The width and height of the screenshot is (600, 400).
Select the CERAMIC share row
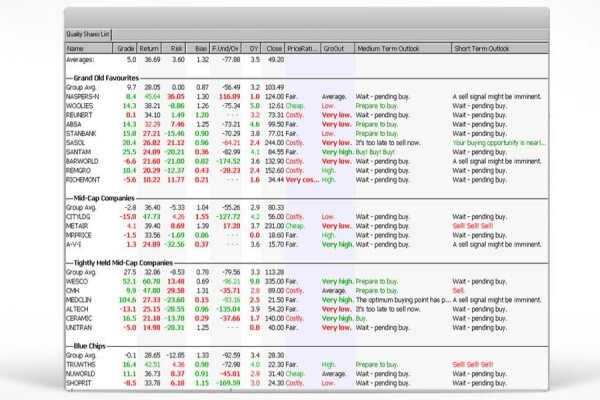coord(306,318)
